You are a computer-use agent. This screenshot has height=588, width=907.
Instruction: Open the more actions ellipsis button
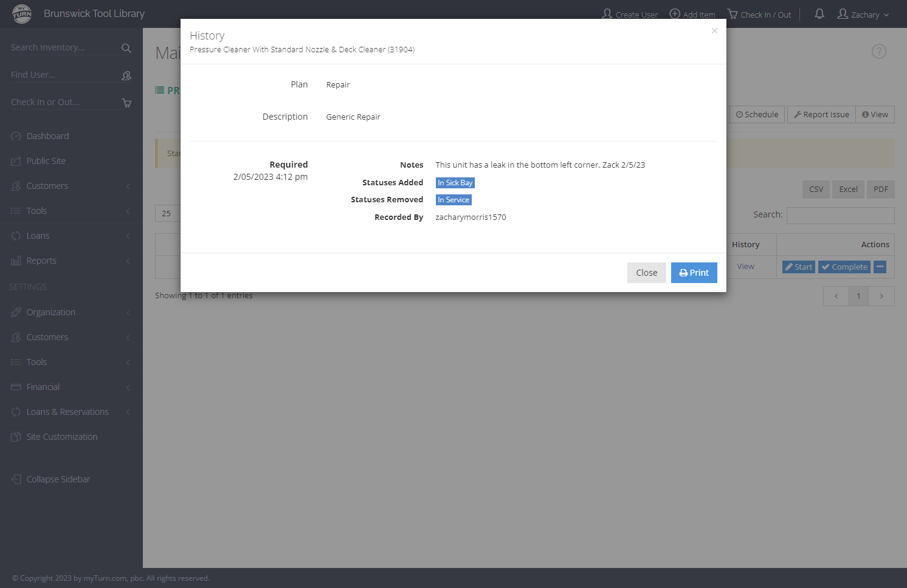[880, 267]
